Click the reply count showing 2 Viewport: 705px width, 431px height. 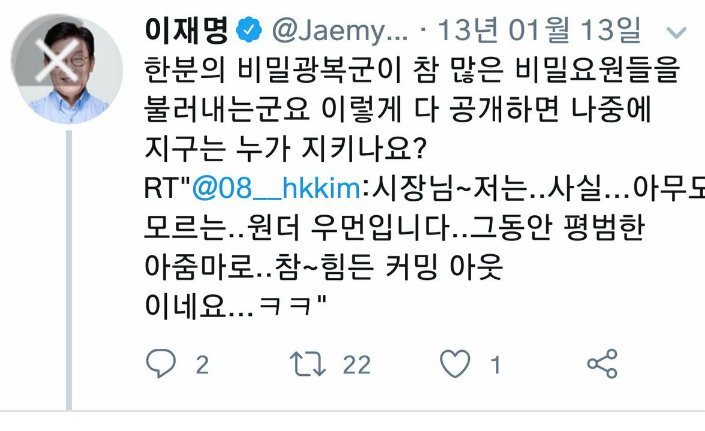202,364
